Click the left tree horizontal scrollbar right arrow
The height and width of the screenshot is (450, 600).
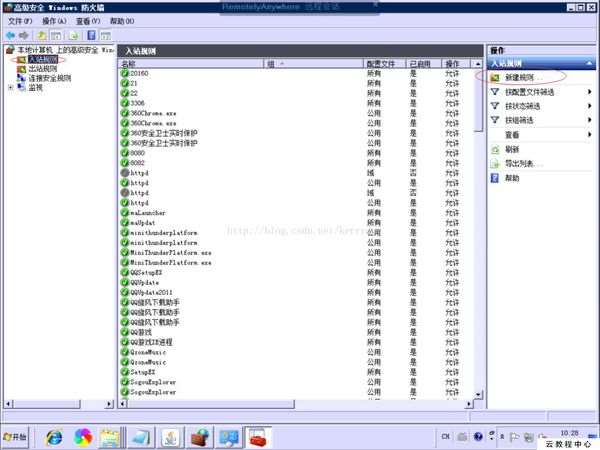pos(109,404)
